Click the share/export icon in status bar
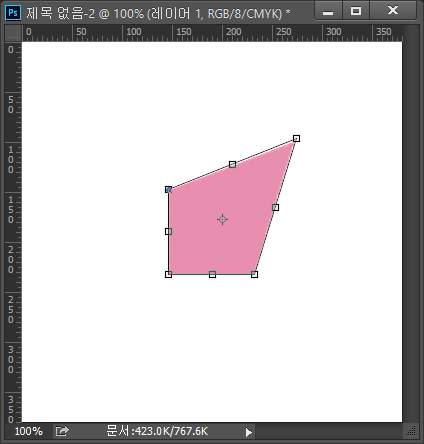 pos(62,431)
